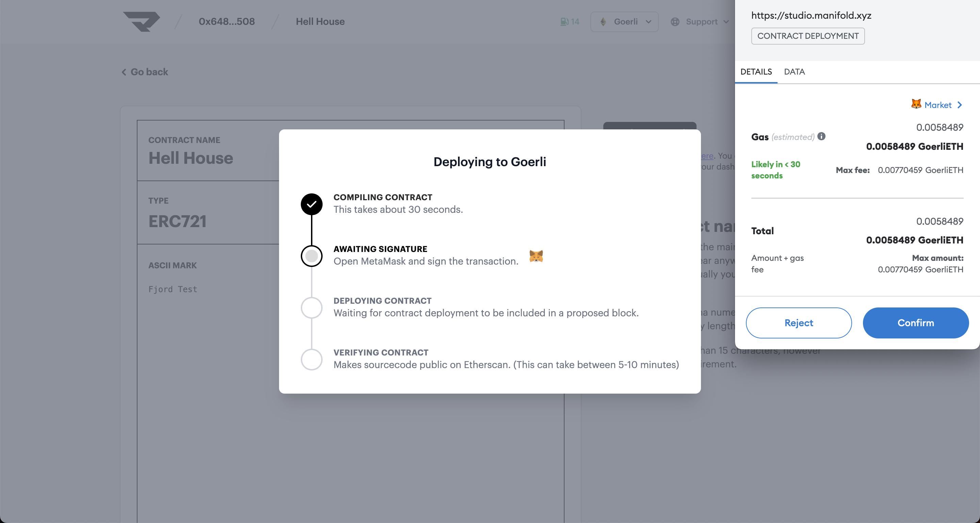Click the gas estimate info icon
Image resolution: width=980 pixels, height=523 pixels.
pyautogui.click(x=821, y=136)
